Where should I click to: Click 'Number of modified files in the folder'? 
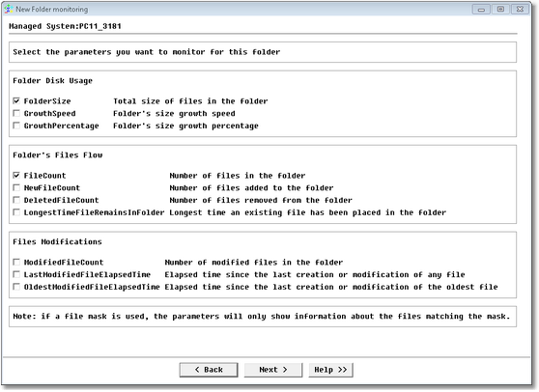pyautogui.click(x=254, y=263)
